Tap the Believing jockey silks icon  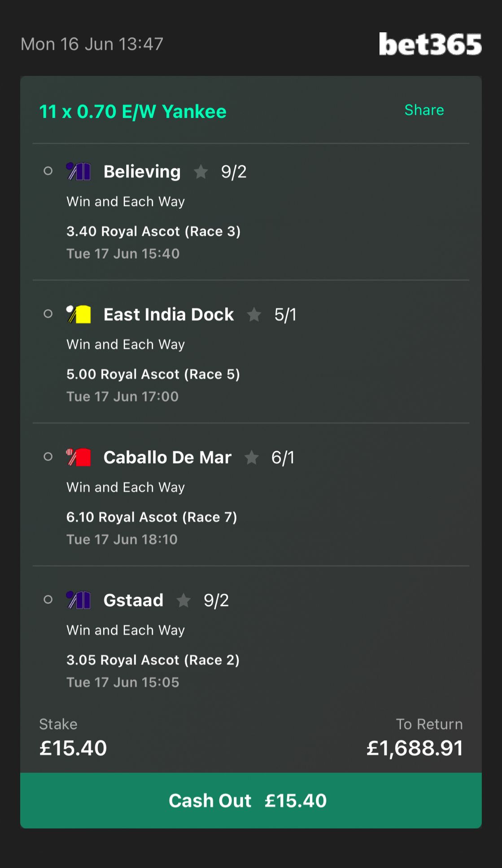pos(79,172)
